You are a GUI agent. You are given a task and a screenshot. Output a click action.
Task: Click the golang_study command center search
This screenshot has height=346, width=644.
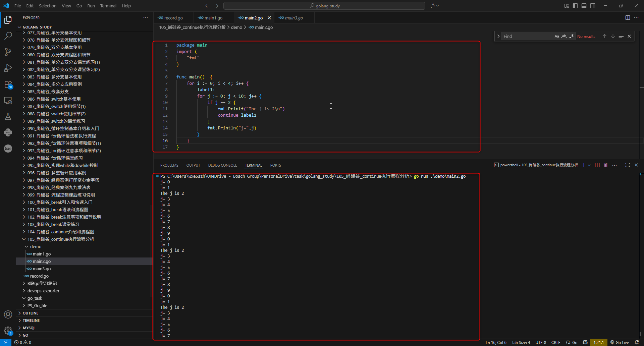coord(324,6)
